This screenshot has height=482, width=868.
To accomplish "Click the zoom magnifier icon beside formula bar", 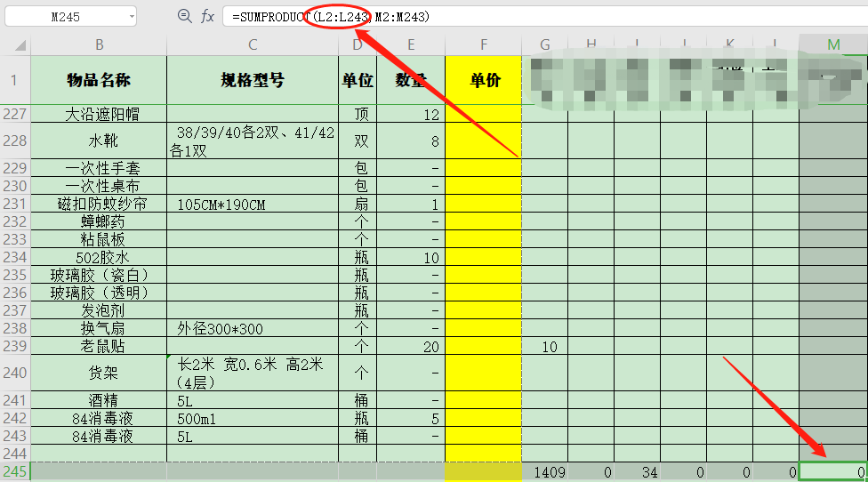I will click(184, 17).
